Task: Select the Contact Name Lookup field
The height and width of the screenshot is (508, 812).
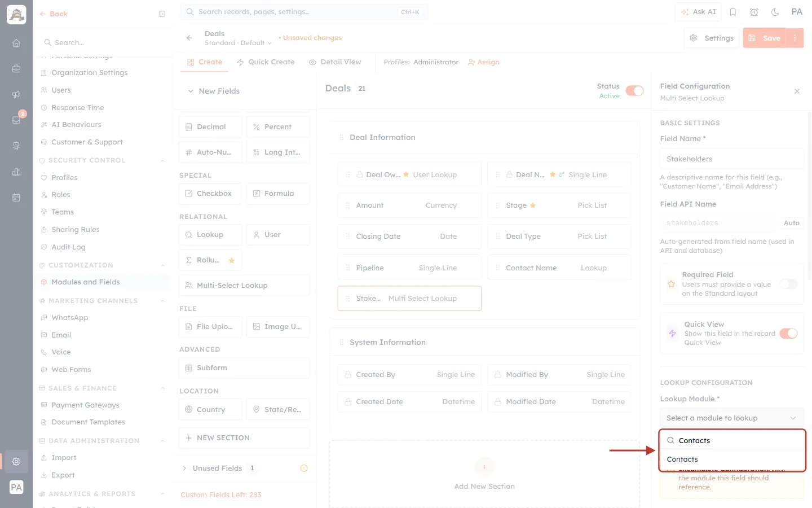Action: [x=559, y=268]
